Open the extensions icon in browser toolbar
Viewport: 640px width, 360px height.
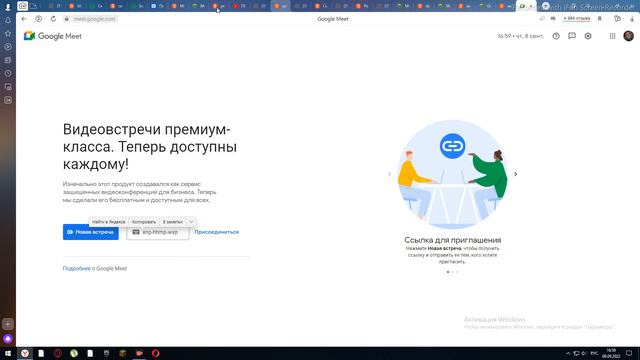tap(617, 19)
